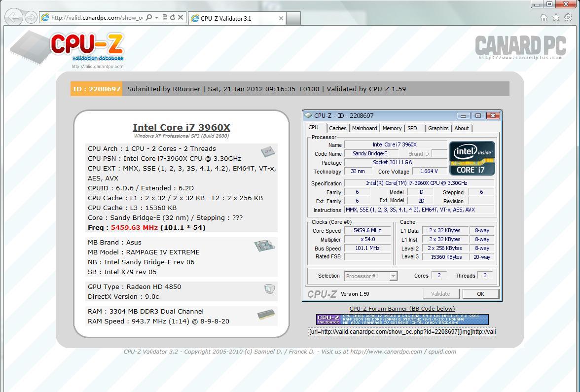Switch to the Graphics tab

tap(438, 128)
